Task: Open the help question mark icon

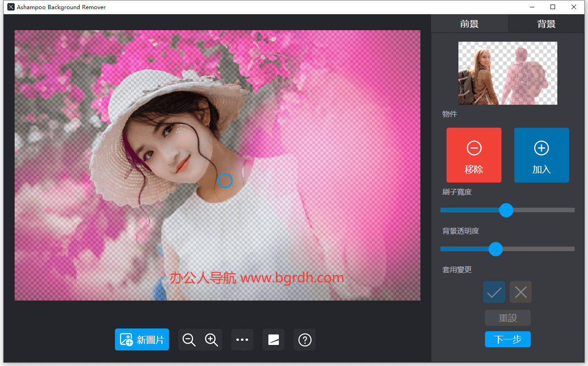Action: tap(305, 339)
